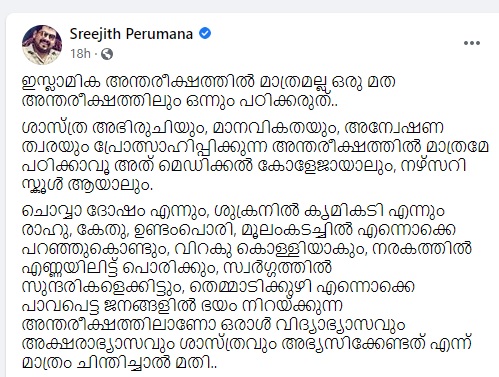Click the line "സ്കൂൾ ആയാലും."
Image resolution: width=499 pixels, height=377 pixels.
[x=87, y=184]
